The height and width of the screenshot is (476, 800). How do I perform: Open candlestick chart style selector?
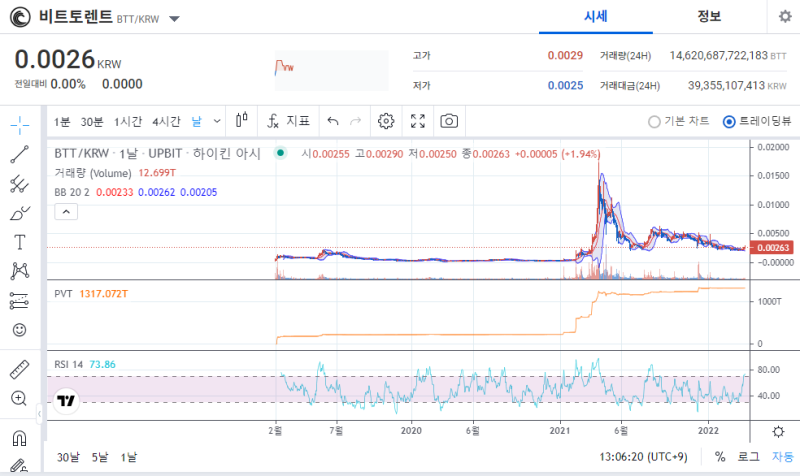[x=242, y=121]
